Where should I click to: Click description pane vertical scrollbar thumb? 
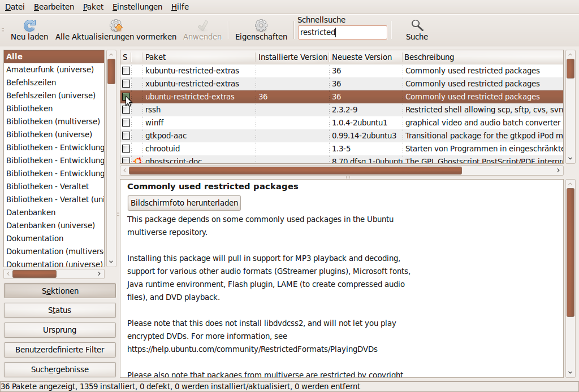570,252
